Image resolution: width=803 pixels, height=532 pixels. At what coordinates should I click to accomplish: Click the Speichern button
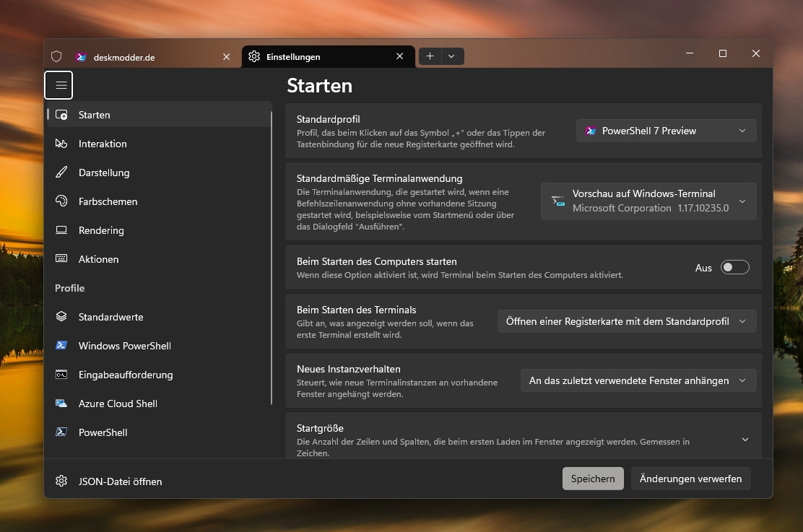[x=593, y=479]
